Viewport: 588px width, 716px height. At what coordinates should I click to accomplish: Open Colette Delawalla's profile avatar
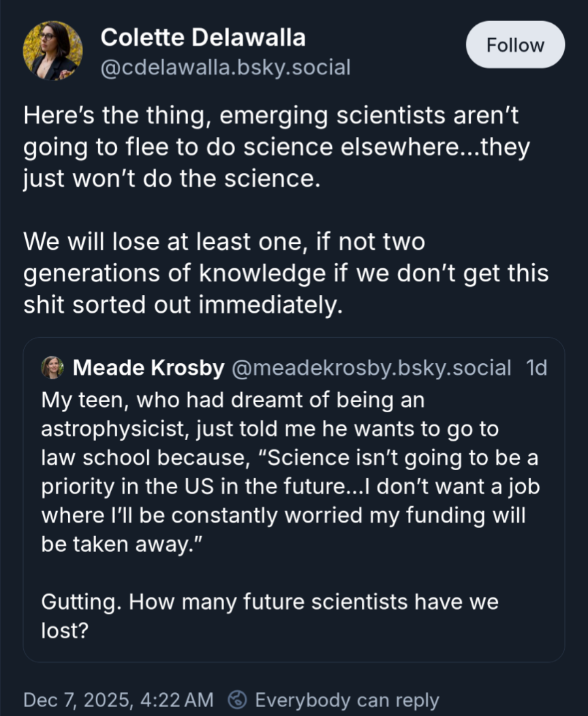[53, 51]
